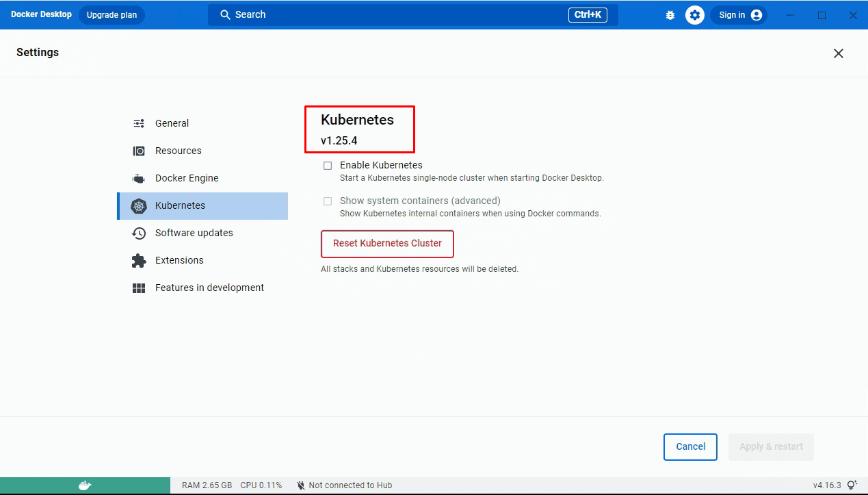Open Features in development section
Image resolution: width=868 pixels, height=495 pixels.
coord(202,288)
